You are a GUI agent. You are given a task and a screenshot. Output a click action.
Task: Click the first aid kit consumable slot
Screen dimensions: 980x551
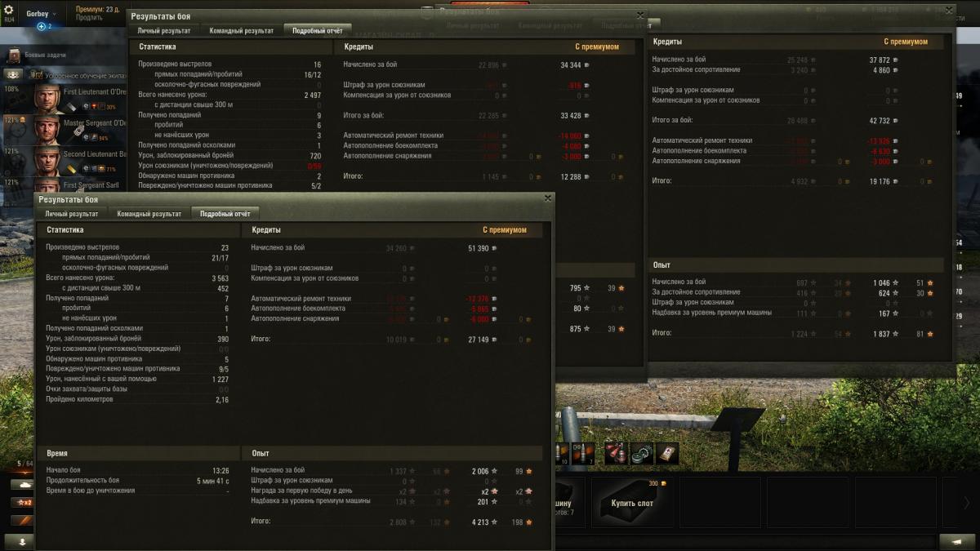pos(667,454)
